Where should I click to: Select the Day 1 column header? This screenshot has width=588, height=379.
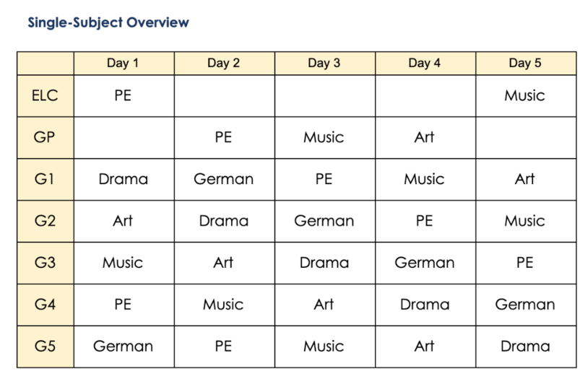124,64
